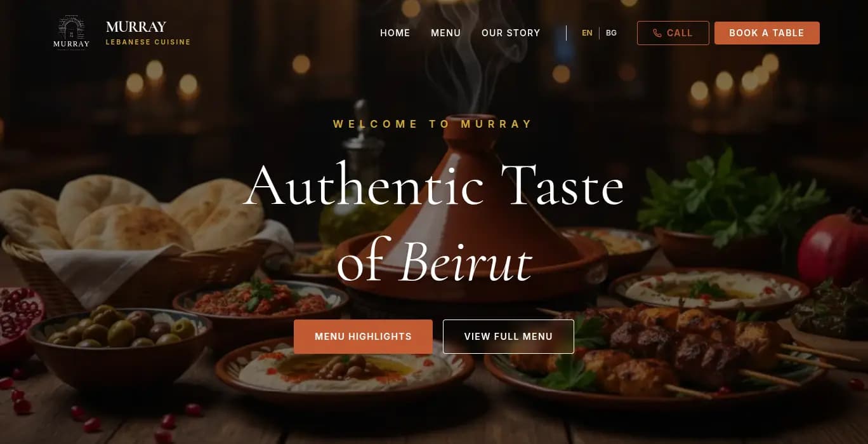Go to the OUR STORY page
Image resolution: width=868 pixels, height=444 pixels.
click(511, 33)
